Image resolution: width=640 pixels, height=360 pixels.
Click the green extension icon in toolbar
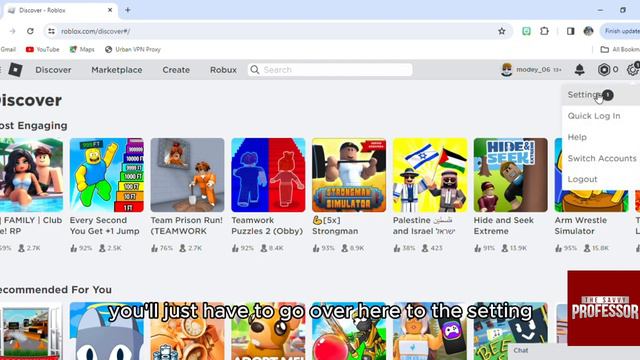(527, 31)
